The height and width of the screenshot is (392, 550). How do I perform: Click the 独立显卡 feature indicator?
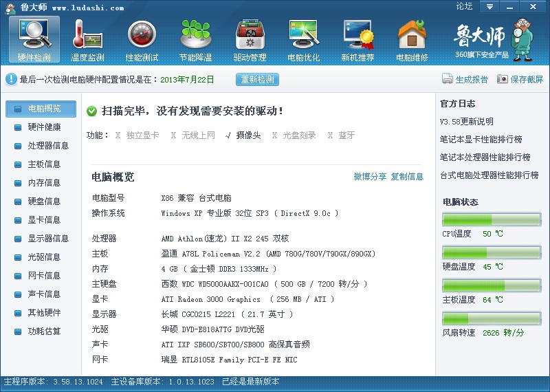pos(137,135)
